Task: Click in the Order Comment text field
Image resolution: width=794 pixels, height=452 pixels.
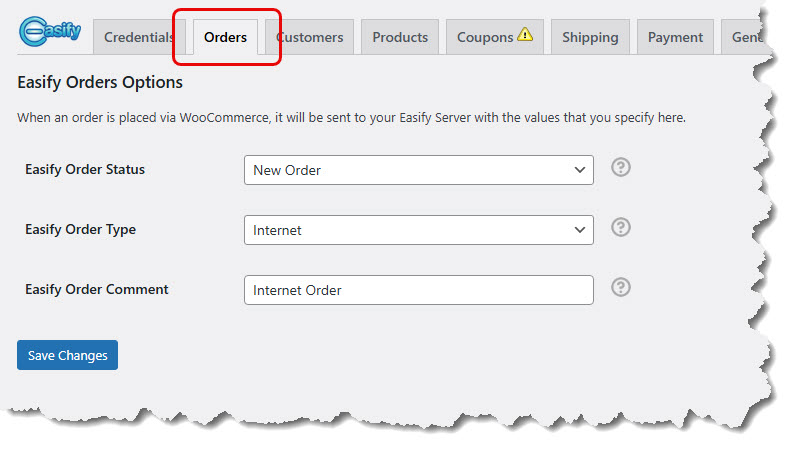Action: [x=418, y=290]
